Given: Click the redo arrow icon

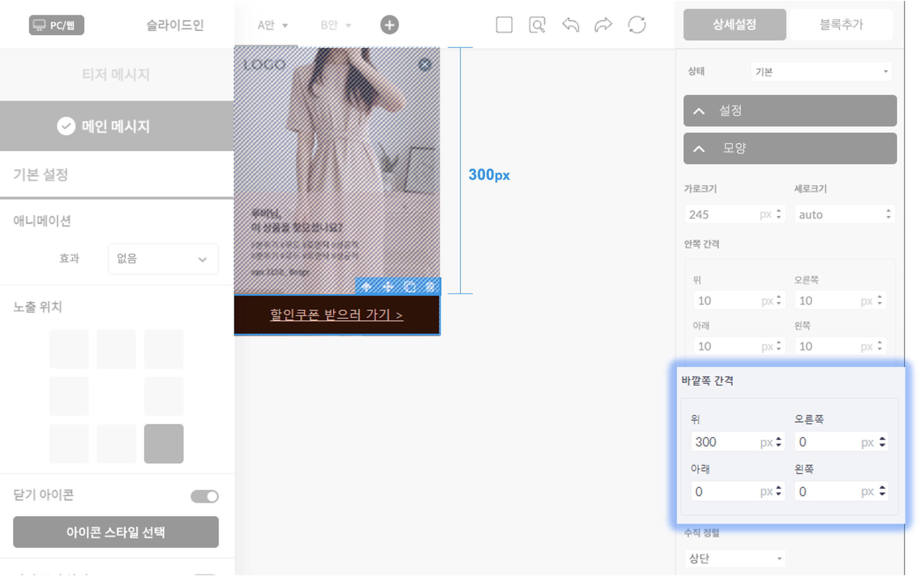Looking at the screenshot, I should (603, 25).
